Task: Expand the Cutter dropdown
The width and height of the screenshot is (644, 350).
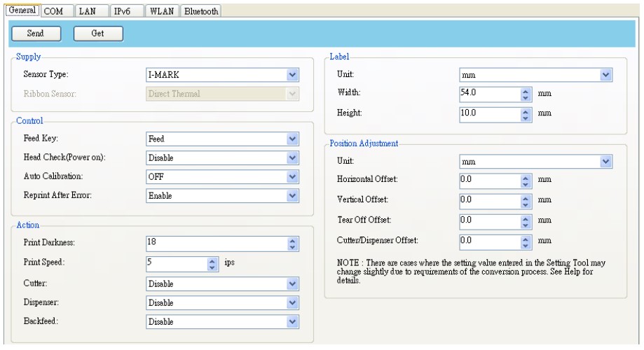Action: [293, 283]
